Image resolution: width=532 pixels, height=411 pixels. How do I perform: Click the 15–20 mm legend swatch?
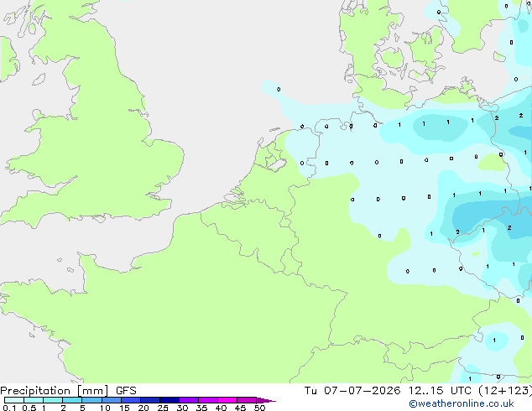[x=131, y=400]
